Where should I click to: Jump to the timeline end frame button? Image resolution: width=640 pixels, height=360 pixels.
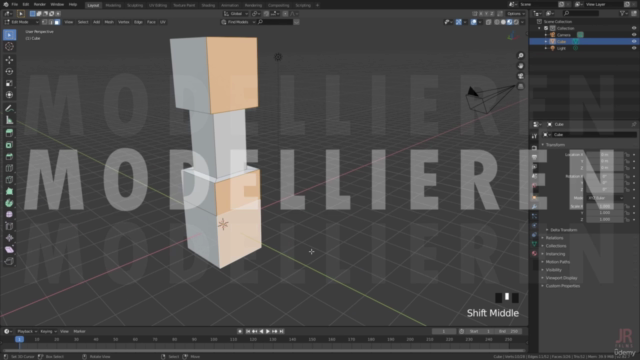click(x=282, y=331)
